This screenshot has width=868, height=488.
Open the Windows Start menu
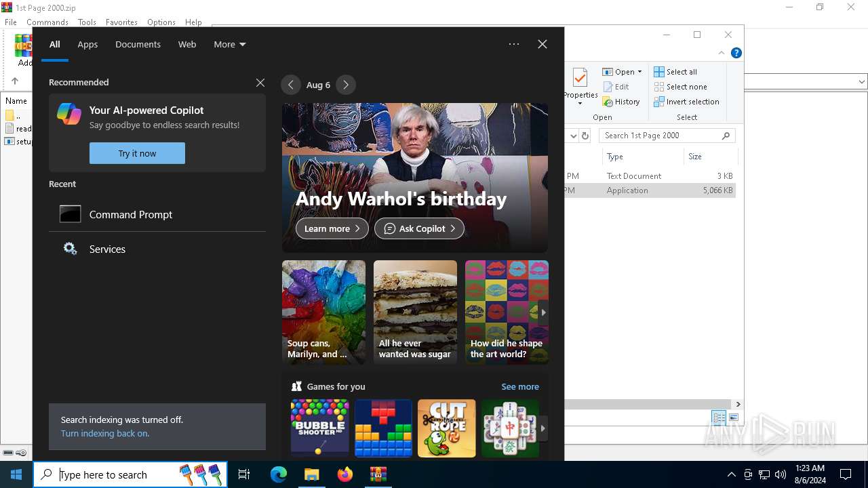[x=16, y=474]
